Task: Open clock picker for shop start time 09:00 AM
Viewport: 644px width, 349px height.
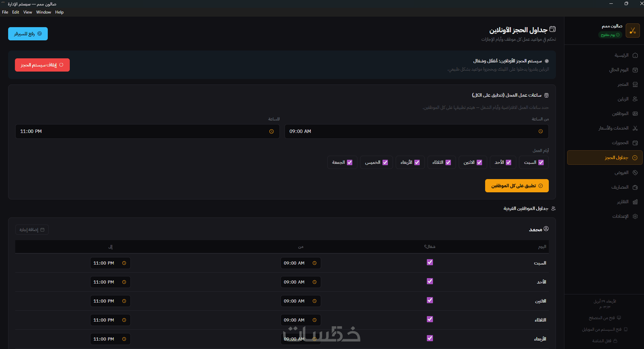Action: point(541,132)
